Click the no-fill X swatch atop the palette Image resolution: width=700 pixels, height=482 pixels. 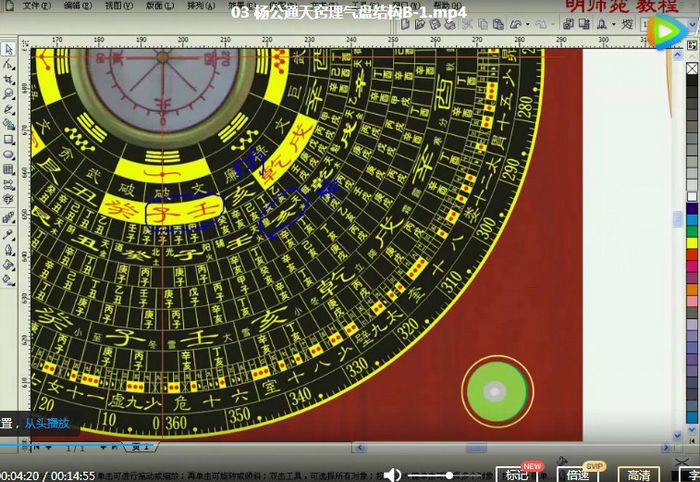point(692,68)
